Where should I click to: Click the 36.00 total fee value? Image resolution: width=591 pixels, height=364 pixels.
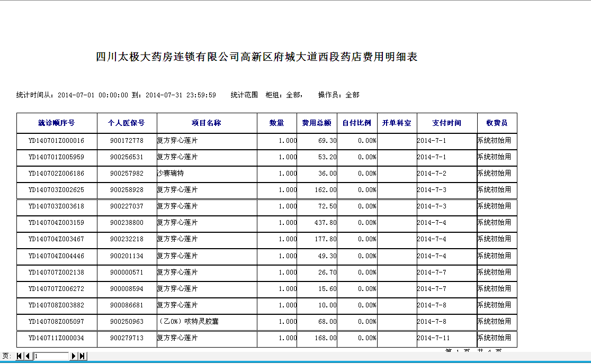click(327, 174)
